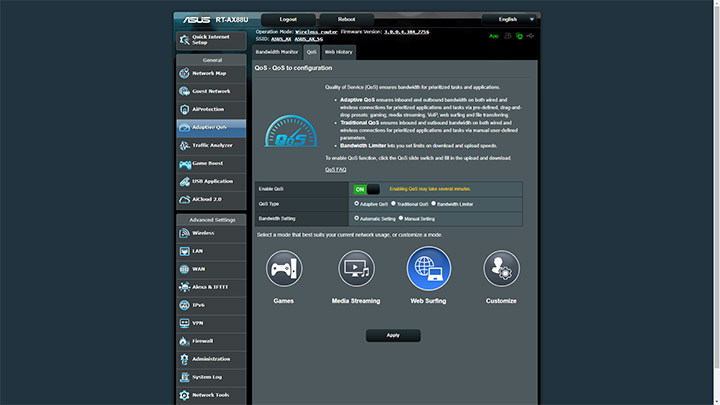Open IPv6 settings icon
This screenshot has height=405, width=720.
pyautogui.click(x=185, y=305)
